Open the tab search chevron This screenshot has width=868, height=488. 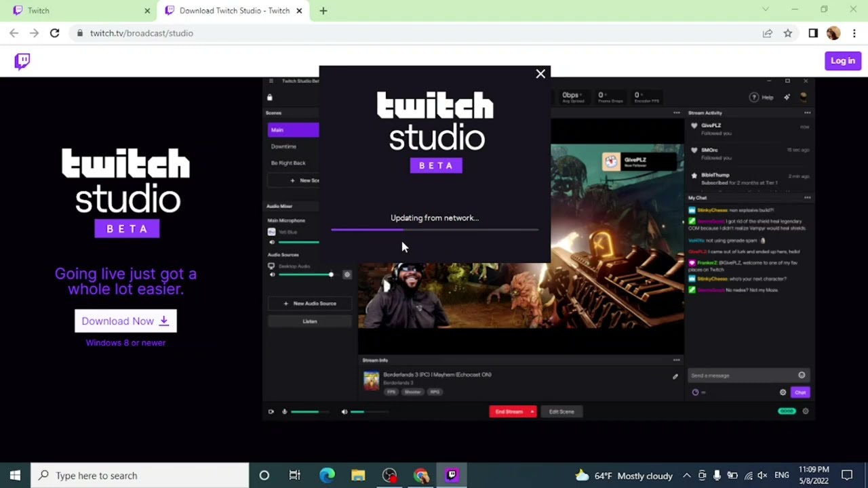[766, 9]
